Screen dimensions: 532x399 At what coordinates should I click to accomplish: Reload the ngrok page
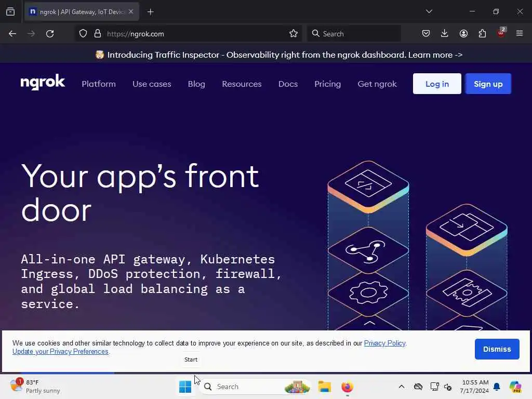coord(50,34)
